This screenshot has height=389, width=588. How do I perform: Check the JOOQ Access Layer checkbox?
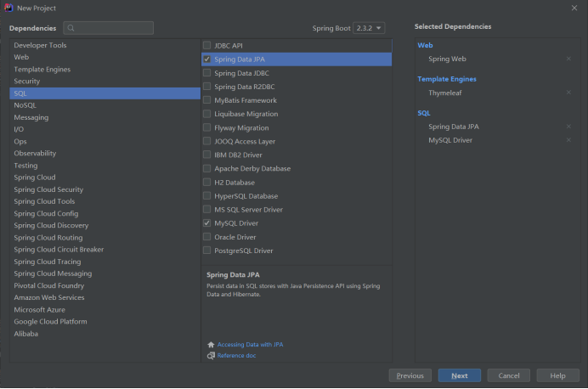(x=206, y=141)
